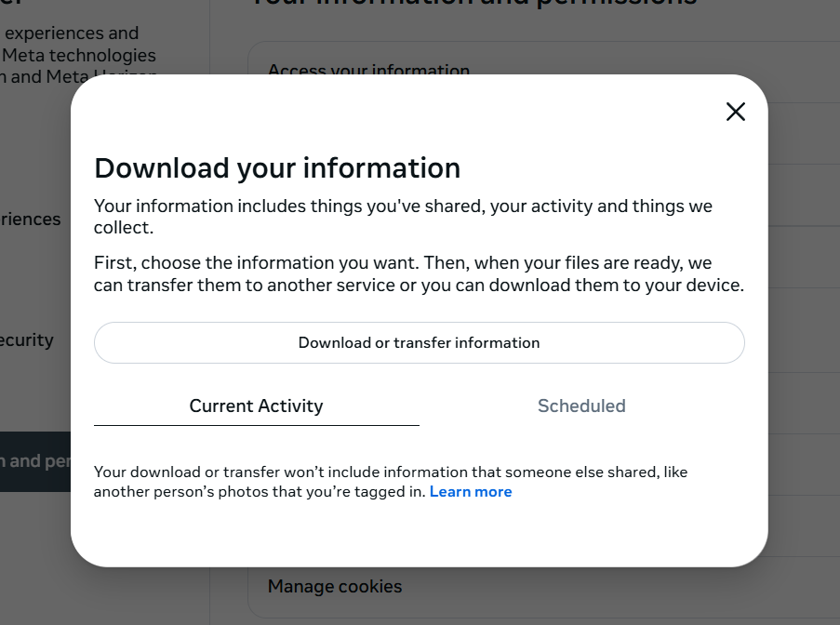Open the partially hidden experiences sidebar item

31,219
